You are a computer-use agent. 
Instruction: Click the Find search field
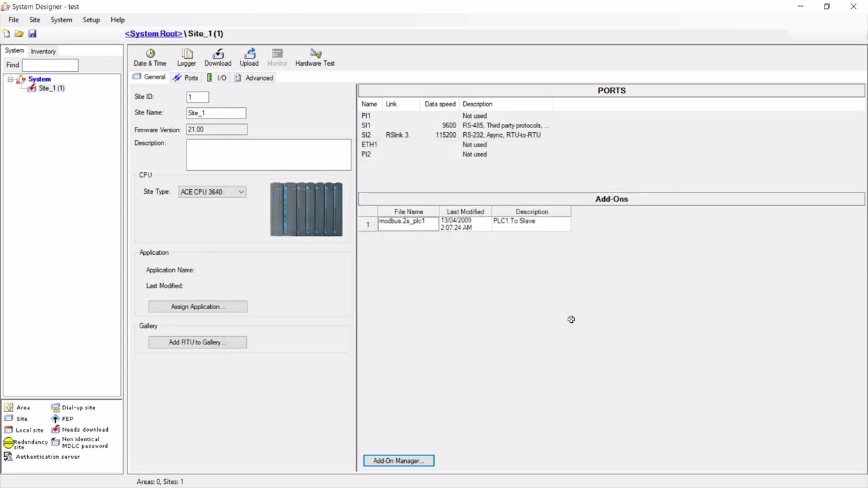pyautogui.click(x=50, y=65)
